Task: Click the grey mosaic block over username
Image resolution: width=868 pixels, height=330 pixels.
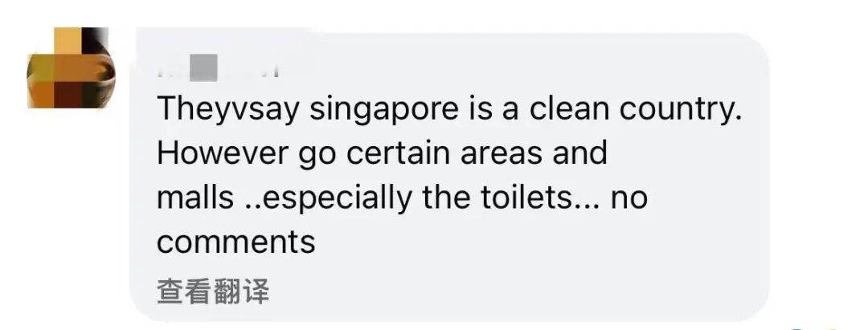Action: (203, 68)
